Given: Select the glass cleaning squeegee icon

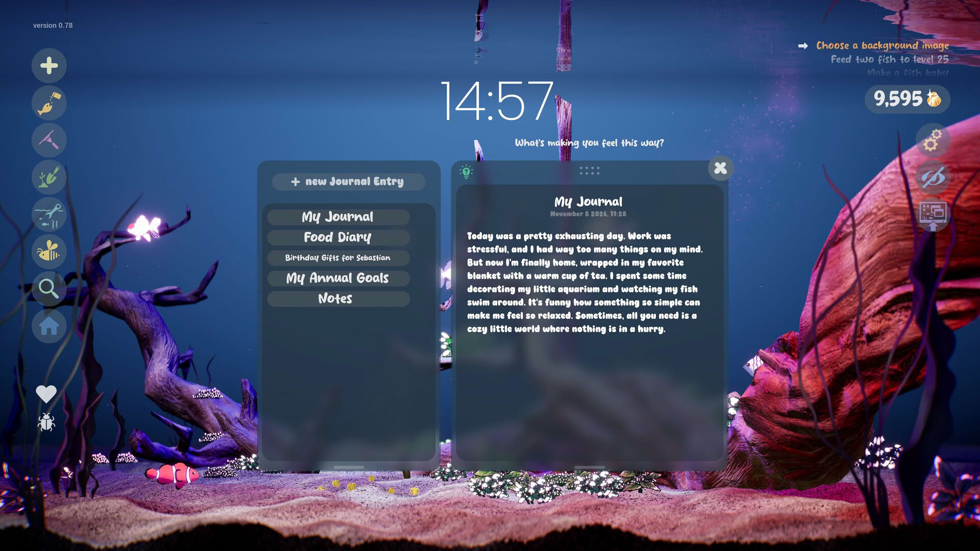Looking at the screenshot, I should coord(49,140).
